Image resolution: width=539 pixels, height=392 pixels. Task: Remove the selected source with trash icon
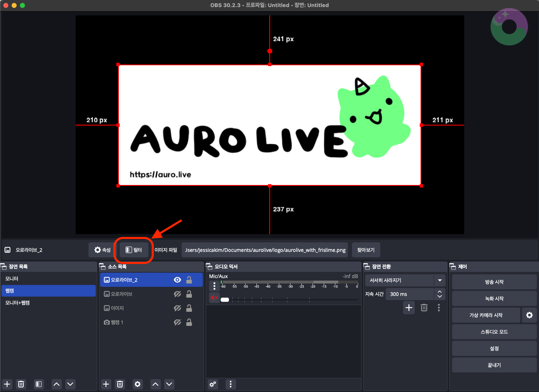click(x=120, y=384)
